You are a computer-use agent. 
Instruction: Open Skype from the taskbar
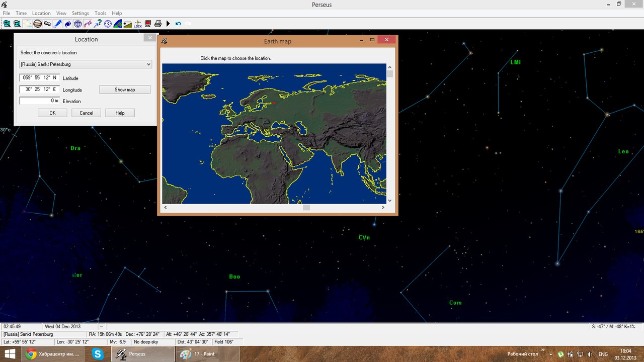pyautogui.click(x=98, y=354)
